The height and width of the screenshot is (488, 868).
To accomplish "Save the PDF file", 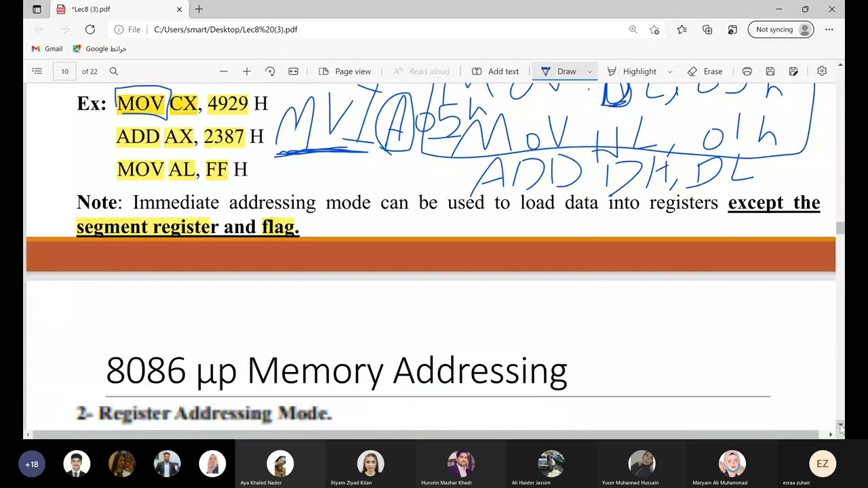I will click(x=770, y=71).
